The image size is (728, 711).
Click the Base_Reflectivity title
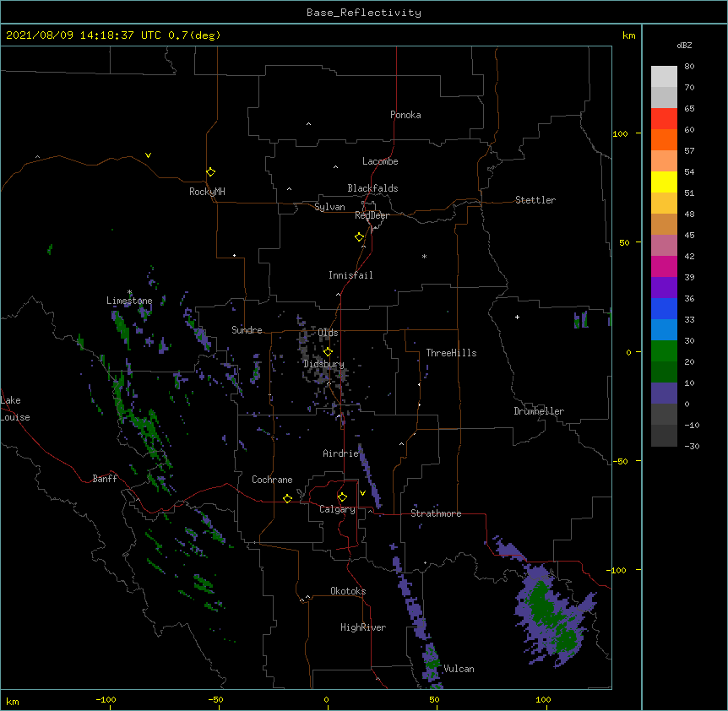[x=364, y=13]
